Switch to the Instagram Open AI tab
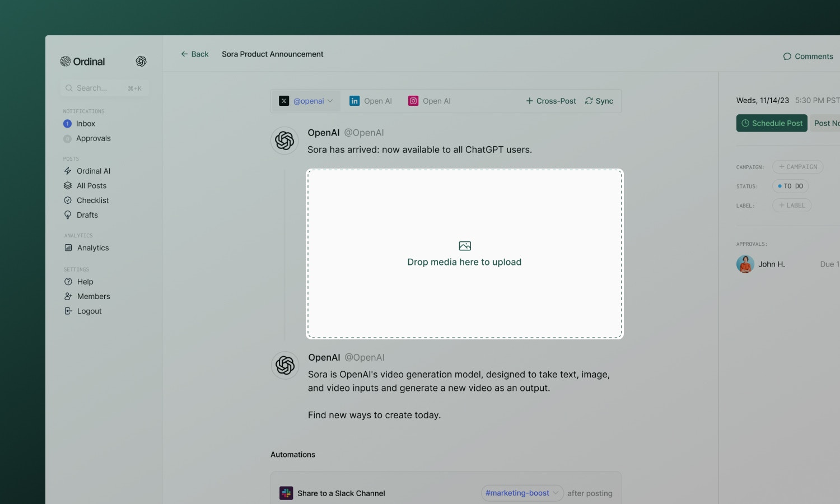This screenshot has width=840, height=504. tap(430, 101)
